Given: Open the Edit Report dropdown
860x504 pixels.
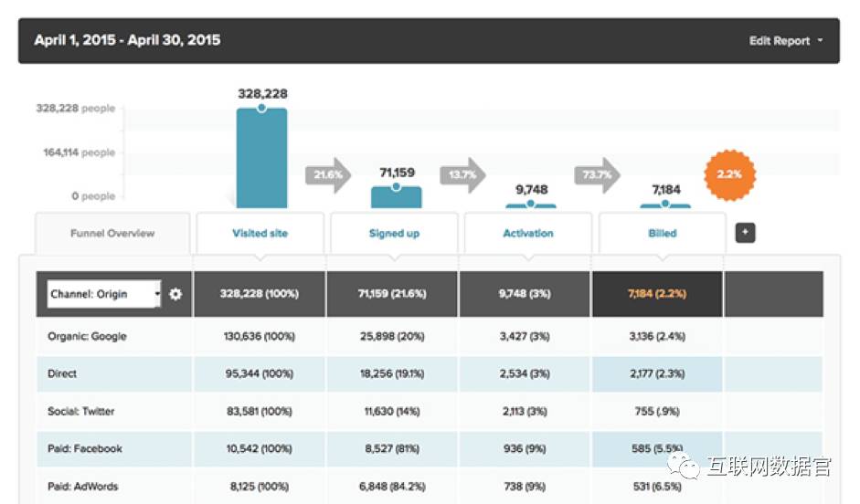Looking at the screenshot, I should coord(786,41).
